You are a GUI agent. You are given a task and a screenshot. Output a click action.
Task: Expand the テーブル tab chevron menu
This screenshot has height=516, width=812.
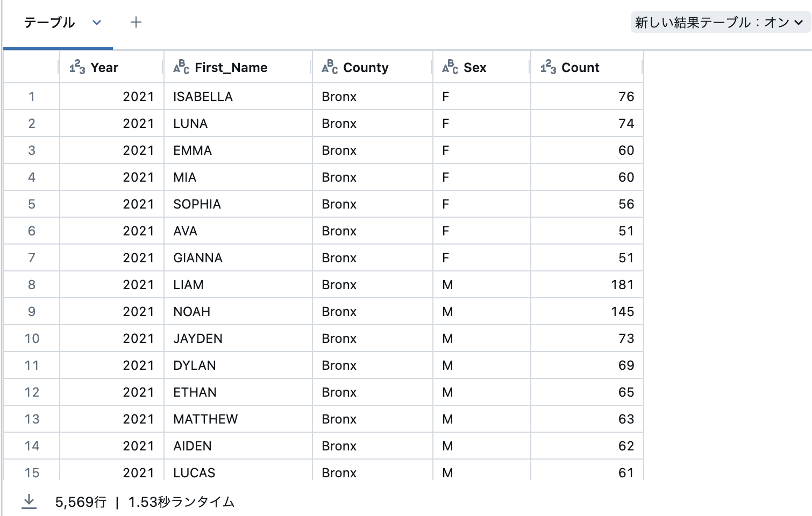(x=97, y=23)
